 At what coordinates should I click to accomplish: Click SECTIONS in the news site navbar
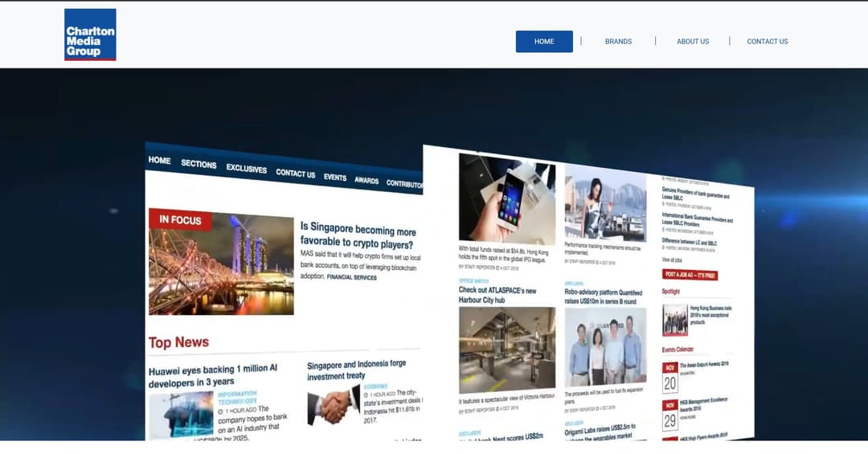199,164
